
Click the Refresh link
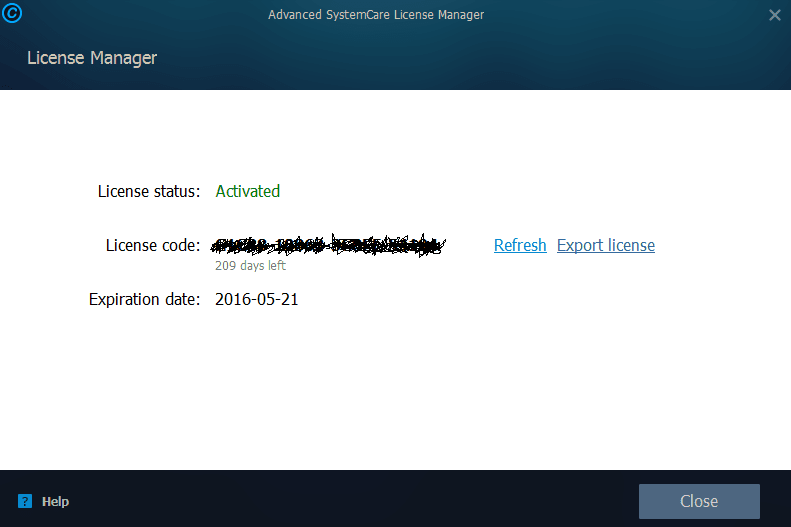point(520,245)
